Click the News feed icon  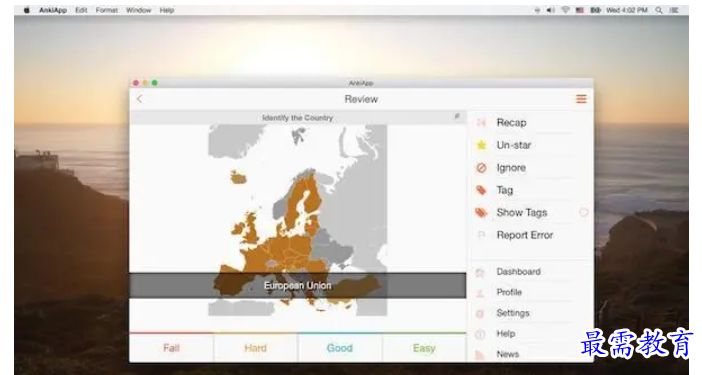[480, 354]
